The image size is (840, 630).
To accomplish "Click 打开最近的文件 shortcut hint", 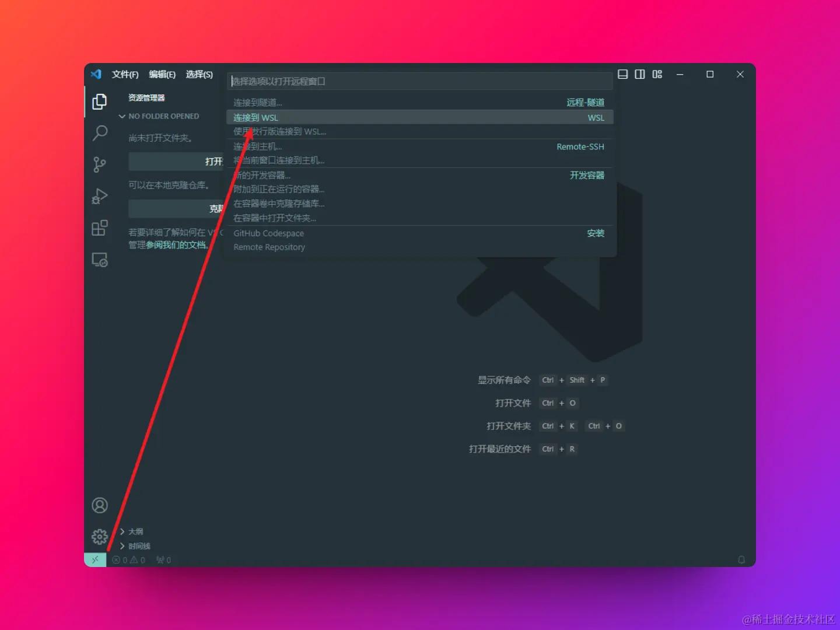I will click(500, 449).
